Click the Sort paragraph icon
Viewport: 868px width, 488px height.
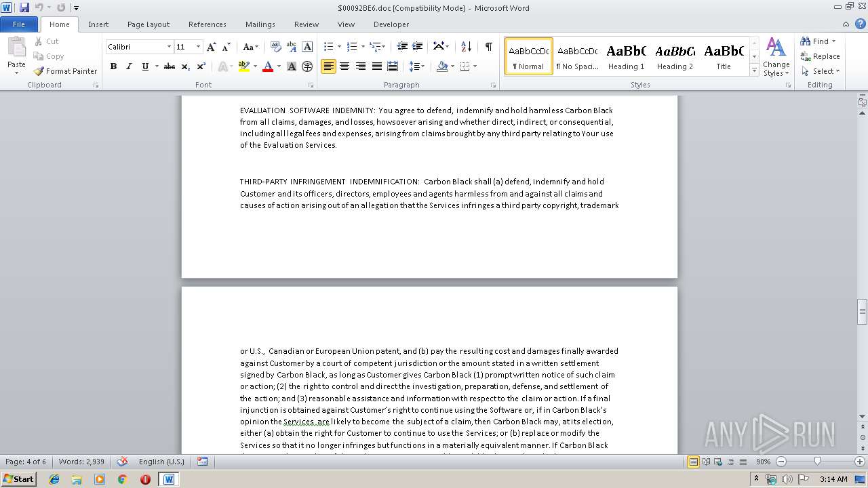(466, 47)
